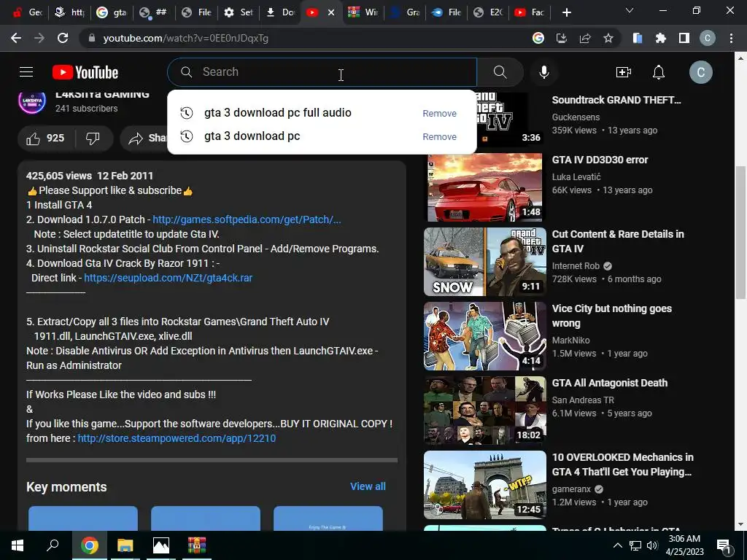Go to YouTube home via logo

click(x=85, y=72)
